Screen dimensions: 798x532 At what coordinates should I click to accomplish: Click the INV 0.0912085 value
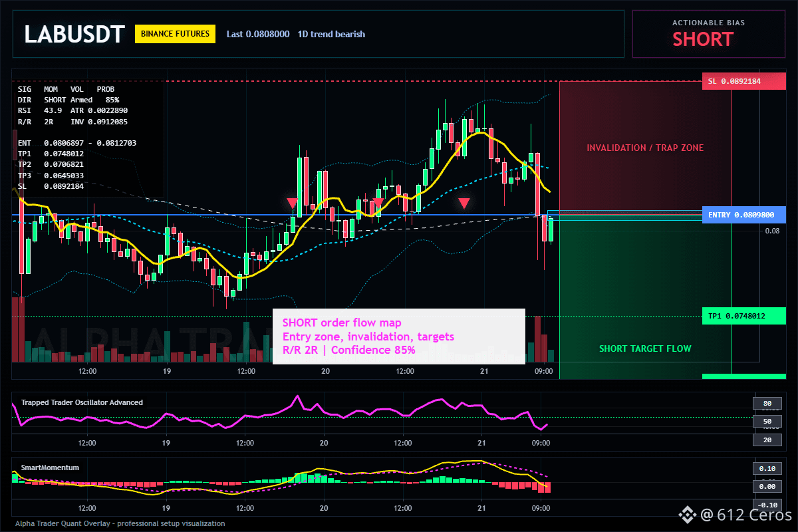(x=99, y=122)
